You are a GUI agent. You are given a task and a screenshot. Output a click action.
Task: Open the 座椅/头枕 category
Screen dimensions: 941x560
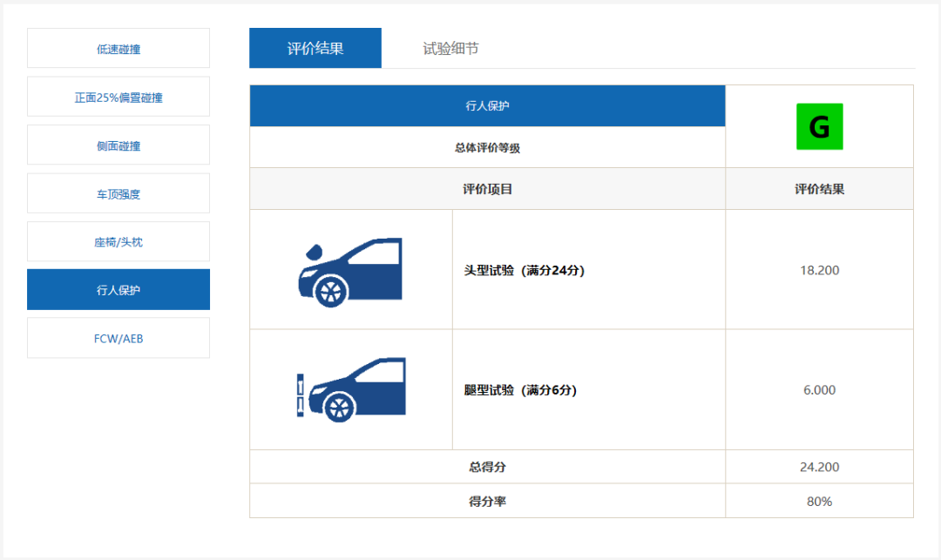pyautogui.click(x=118, y=242)
